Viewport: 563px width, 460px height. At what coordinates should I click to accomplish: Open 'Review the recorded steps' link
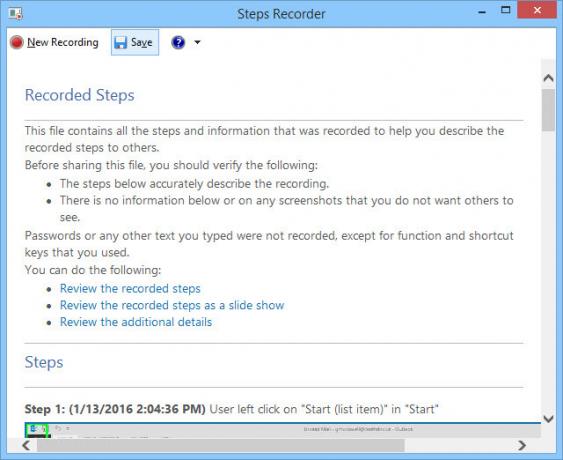130,288
